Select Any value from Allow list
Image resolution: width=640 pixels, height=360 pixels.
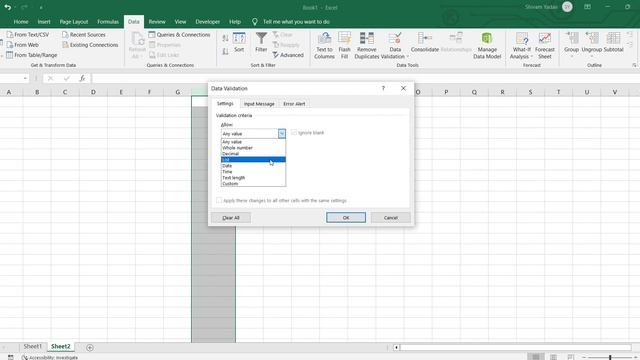point(253,142)
